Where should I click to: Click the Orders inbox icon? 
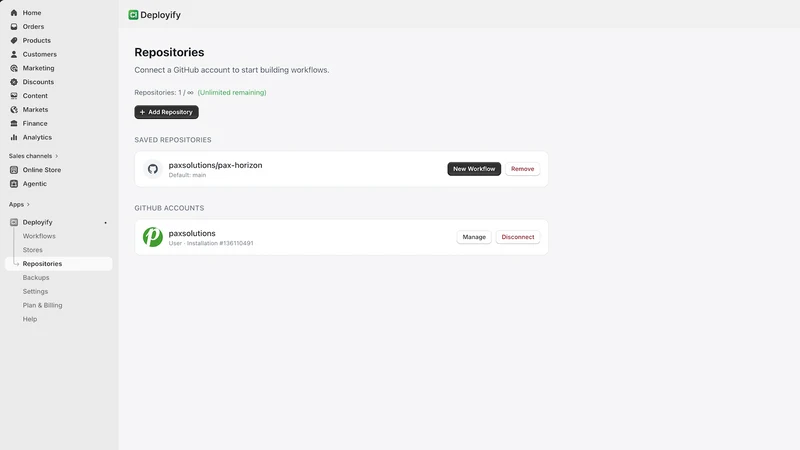(x=14, y=27)
